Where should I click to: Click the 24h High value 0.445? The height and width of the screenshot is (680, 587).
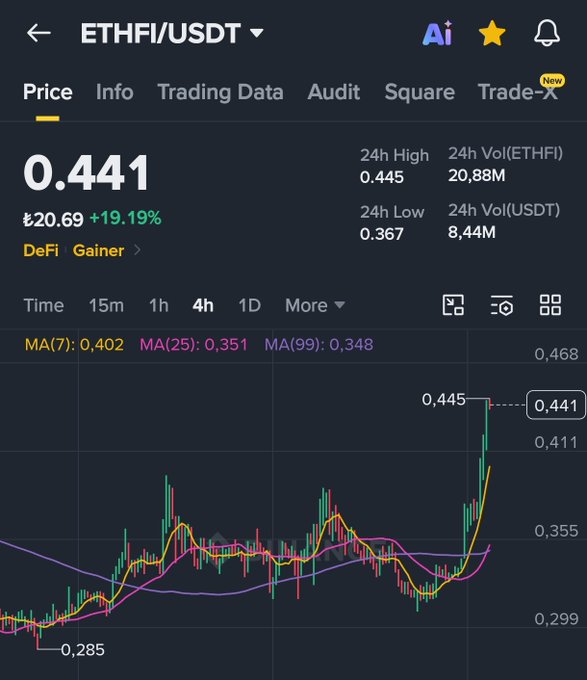382,177
